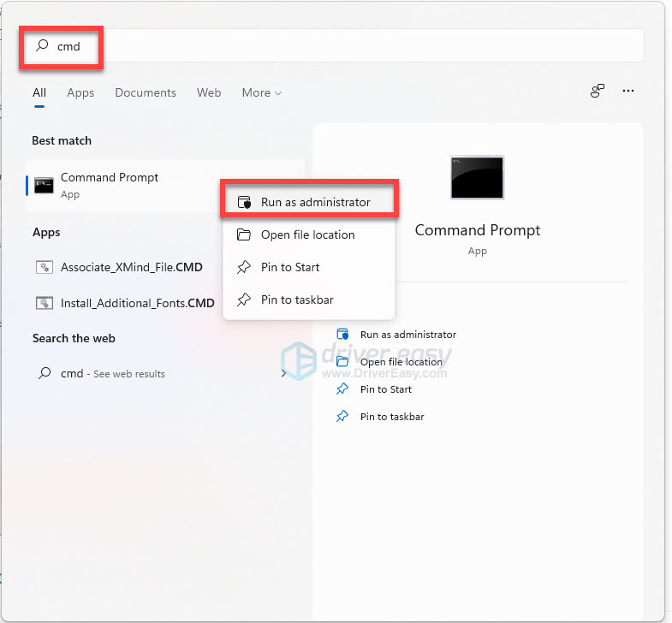Viewport: 672px width, 623px height.
Task: Switch to the Apps filter tab
Action: 80,92
